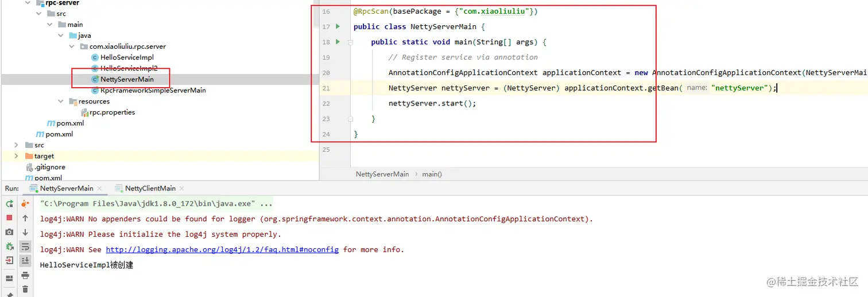Image resolution: width=868 pixels, height=297 pixels.
Task: Select RpcFrameworkSimpleServerMain in project tree
Action: (x=153, y=90)
